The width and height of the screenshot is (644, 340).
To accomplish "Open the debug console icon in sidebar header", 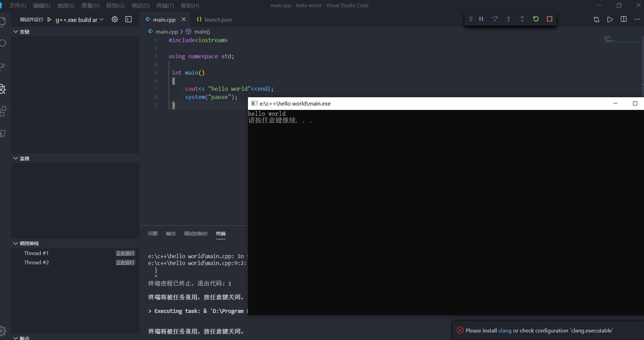I will 129,20.
